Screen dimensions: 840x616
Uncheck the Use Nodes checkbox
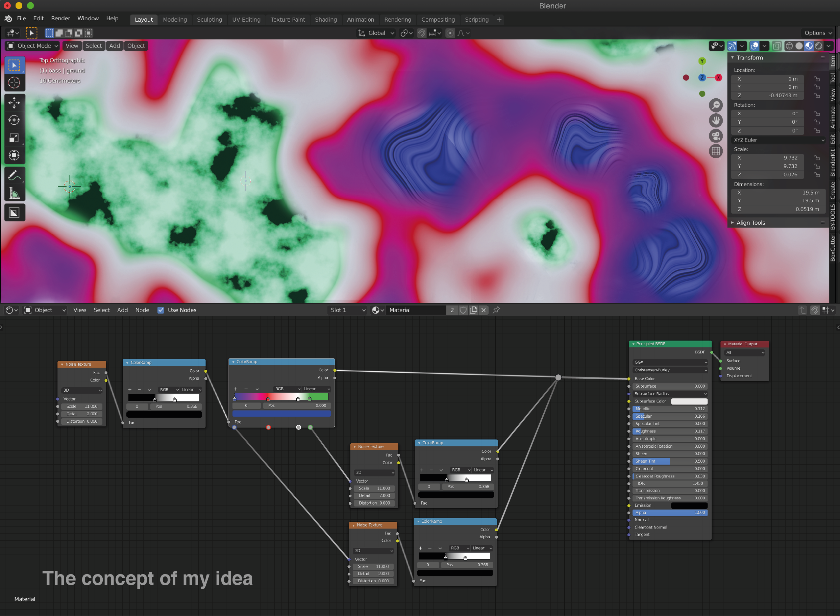161,310
